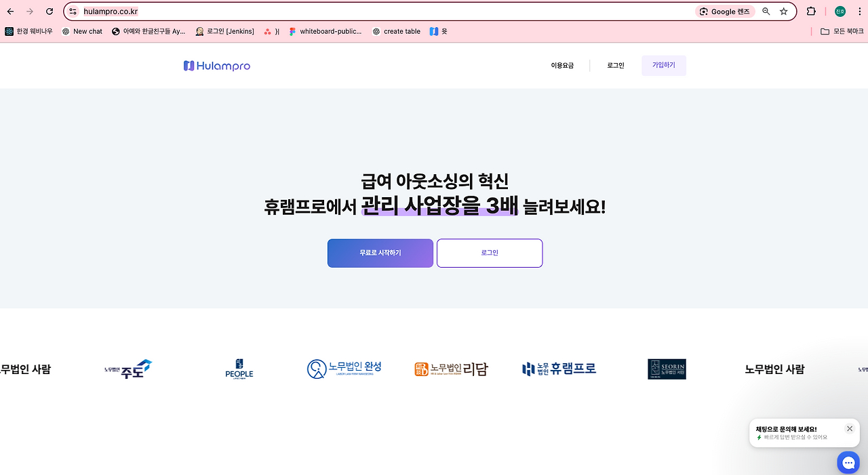Click the 무료로 시작하기 button
Image resolution: width=868 pixels, height=475 pixels.
click(380, 253)
